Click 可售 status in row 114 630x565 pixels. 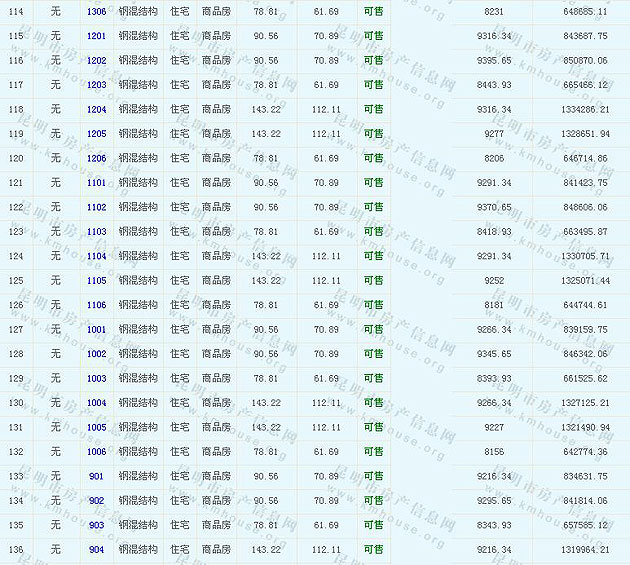pos(373,11)
